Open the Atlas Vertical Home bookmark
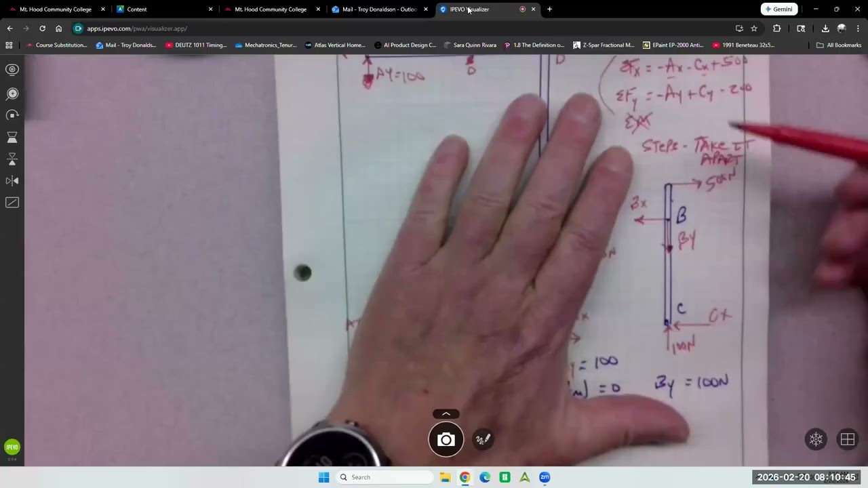 pos(335,45)
